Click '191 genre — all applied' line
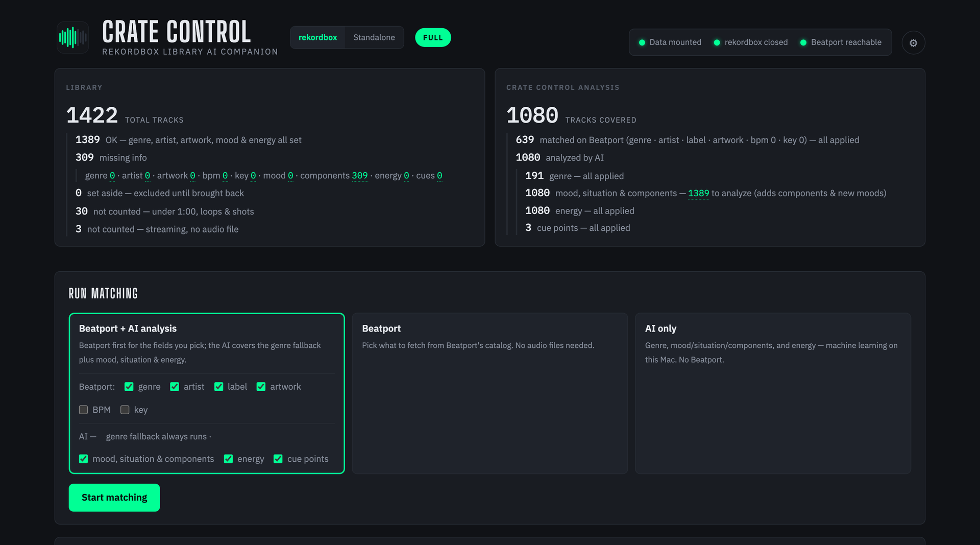 coord(574,176)
